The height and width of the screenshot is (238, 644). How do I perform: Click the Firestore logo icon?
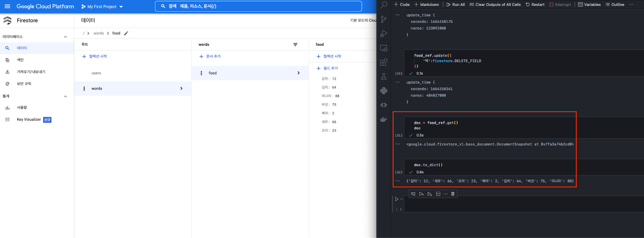pos(7,21)
